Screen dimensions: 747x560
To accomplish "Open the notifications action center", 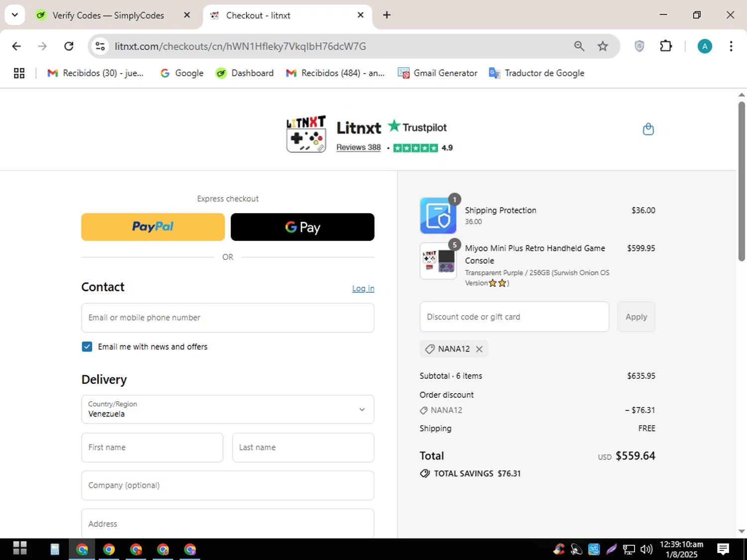I will (x=723, y=549).
